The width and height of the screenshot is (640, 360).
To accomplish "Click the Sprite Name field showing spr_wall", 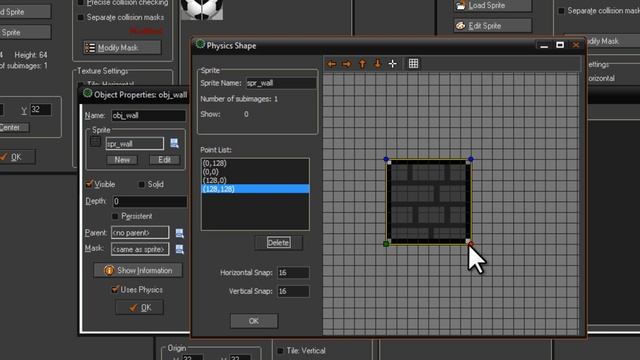I will pyautogui.click(x=281, y=83).
